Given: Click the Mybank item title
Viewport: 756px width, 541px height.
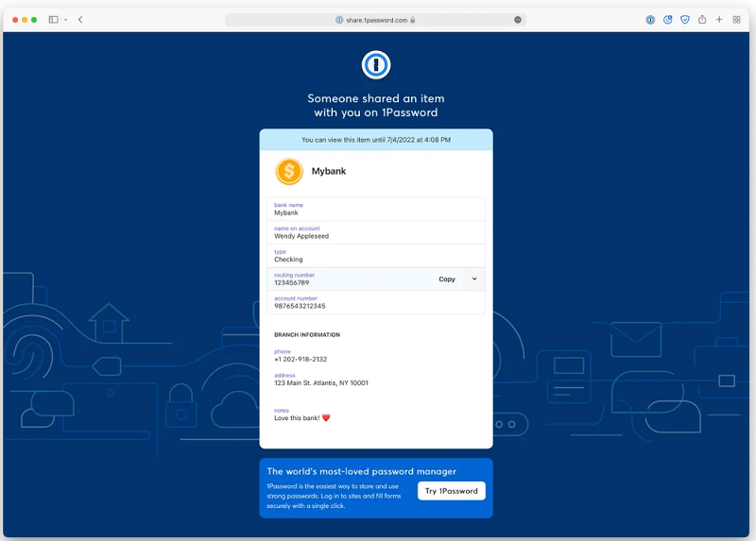Looking at the screenshot, I should click(329, 171).
